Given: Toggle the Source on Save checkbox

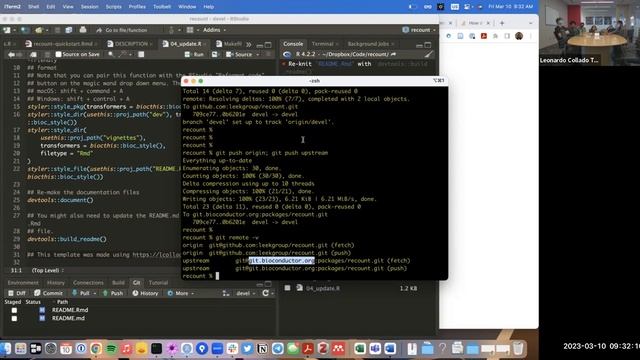Looking at the screenshot, I should click(58, 54).
